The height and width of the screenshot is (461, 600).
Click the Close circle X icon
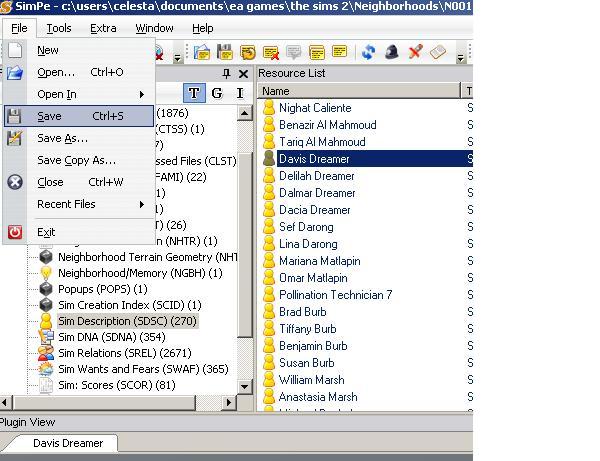pyautogui.click(x=15, y=182)
